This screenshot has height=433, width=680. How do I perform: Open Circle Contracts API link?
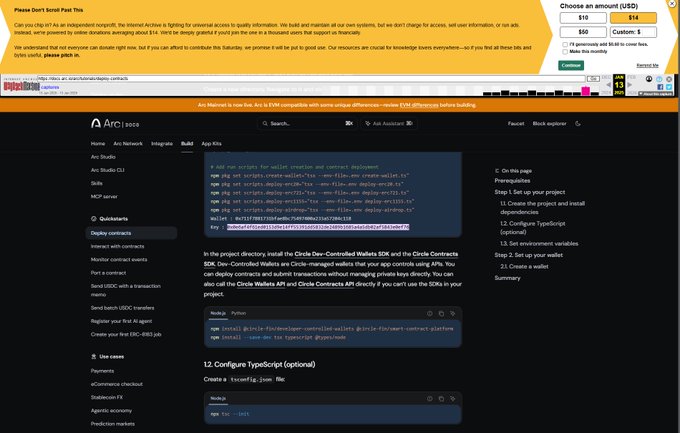click(326, 284)
